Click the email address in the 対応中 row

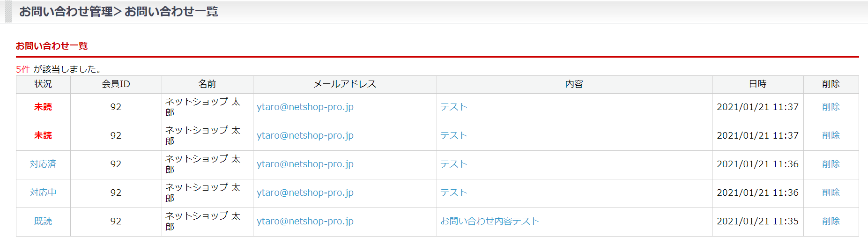(x=305, y=193)
